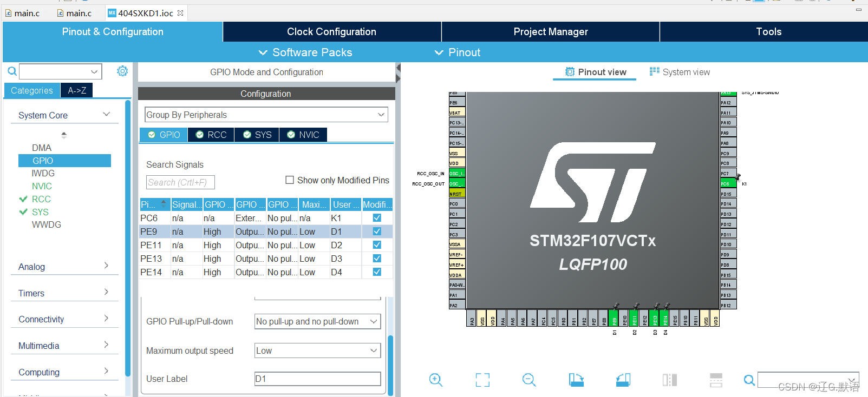The width and height of the screenshot is (868, 397).
Task: Click the NRST pin on chip
Action: [457, 194]
